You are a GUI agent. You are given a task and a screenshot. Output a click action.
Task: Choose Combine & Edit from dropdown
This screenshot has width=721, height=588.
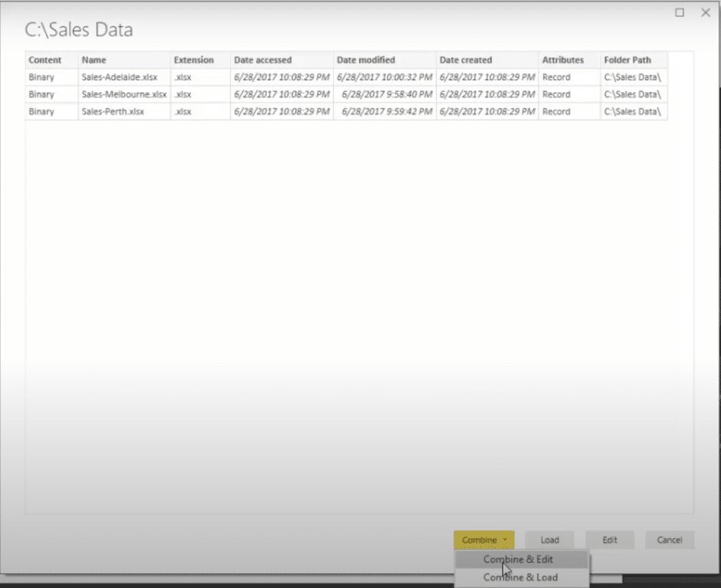pos(522,560)
